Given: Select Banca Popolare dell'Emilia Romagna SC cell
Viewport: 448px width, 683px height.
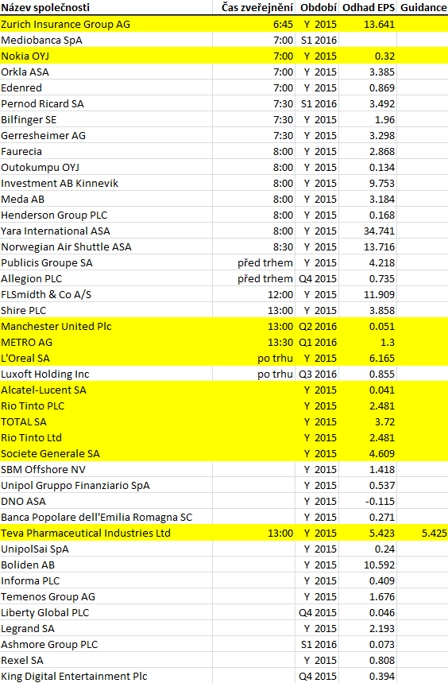Looking at the screenshot, I should (106, 517).
